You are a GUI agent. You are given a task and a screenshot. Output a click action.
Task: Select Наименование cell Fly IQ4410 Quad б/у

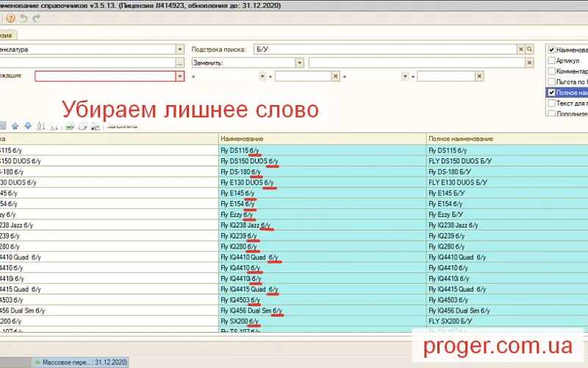pyautogui.click(x=322, y=257)
